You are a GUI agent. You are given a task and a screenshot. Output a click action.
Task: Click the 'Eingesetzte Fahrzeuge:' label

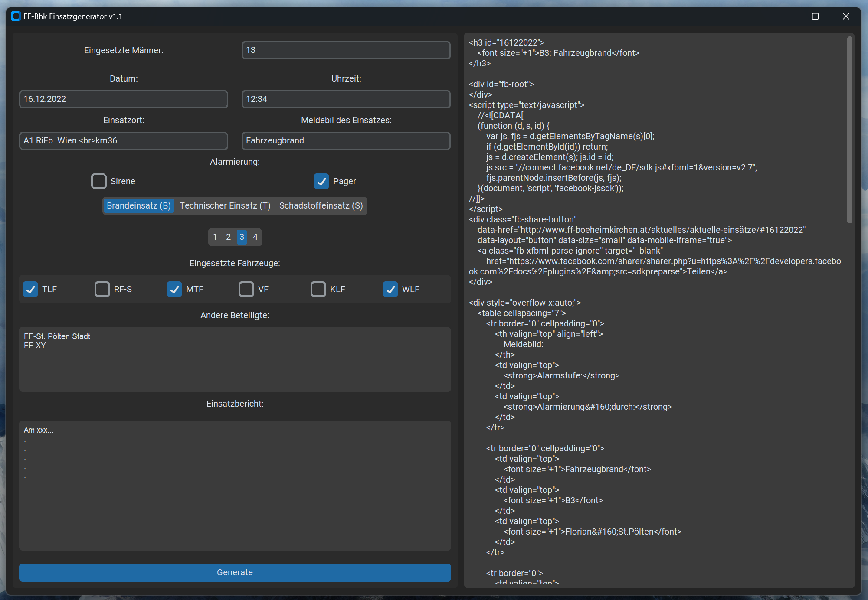pos(235,264)
